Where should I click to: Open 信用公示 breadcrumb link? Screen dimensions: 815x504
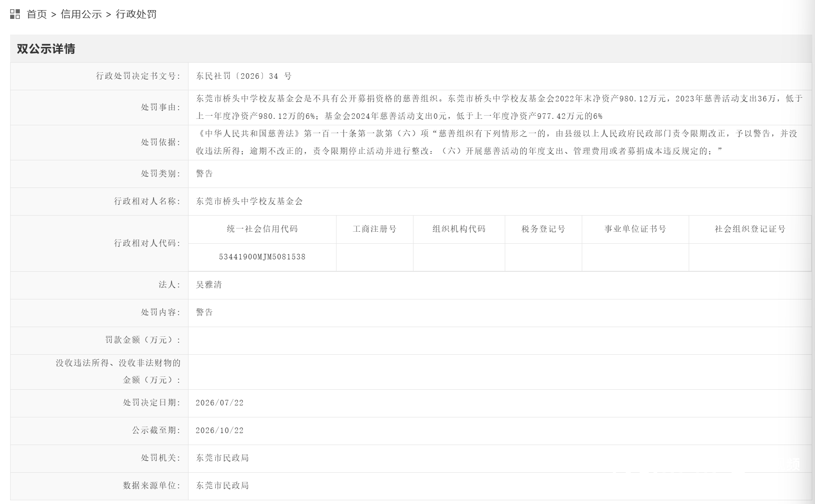coord(81,14)
